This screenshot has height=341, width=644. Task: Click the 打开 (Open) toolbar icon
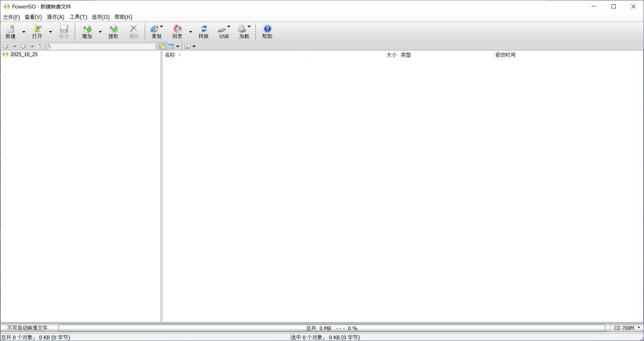37,32
